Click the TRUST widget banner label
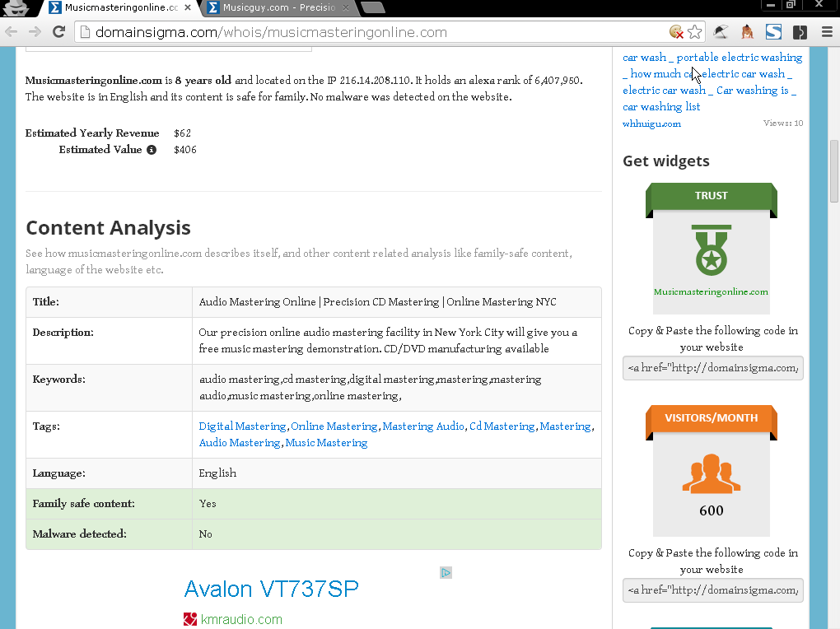Viewport: 840px width, 629px height. (711, 196)
